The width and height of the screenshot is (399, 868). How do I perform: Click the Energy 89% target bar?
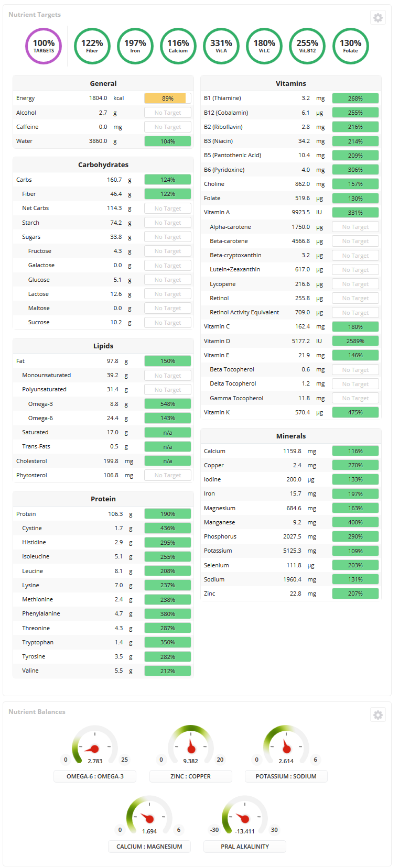click(x=168, y=98)
